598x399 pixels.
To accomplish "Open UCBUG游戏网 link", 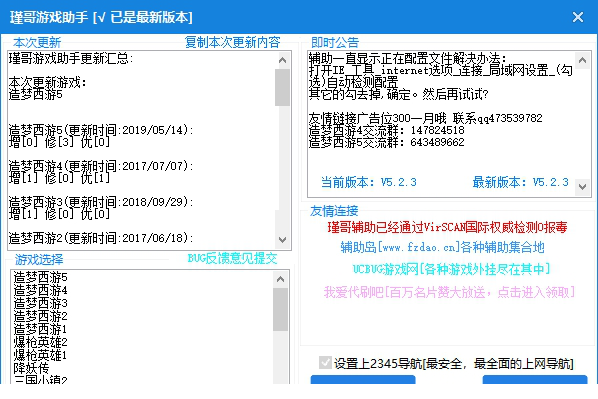I will (451, 269).
